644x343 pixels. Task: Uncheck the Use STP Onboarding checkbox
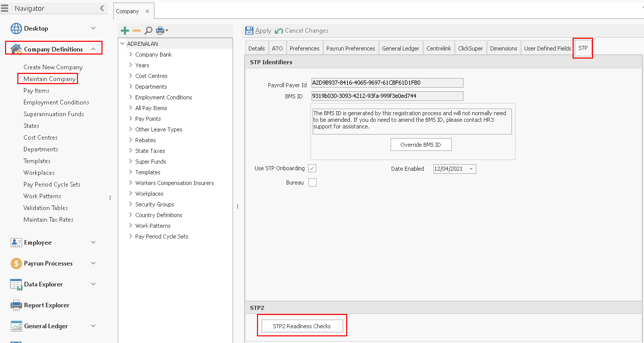[x=312, y=168]
